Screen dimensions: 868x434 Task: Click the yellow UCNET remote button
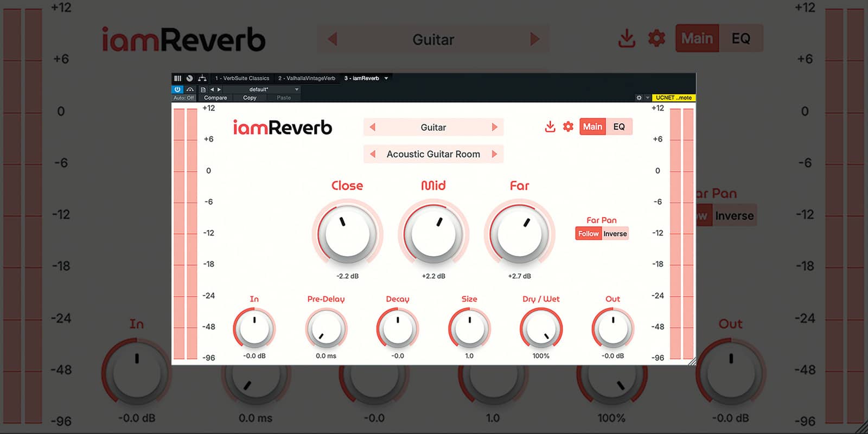point(674,98)
